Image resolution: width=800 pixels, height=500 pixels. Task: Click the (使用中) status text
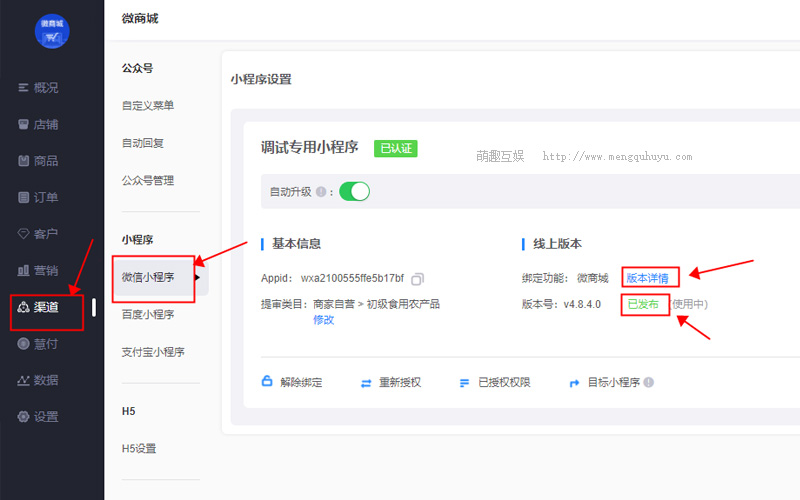pos(690,305)
